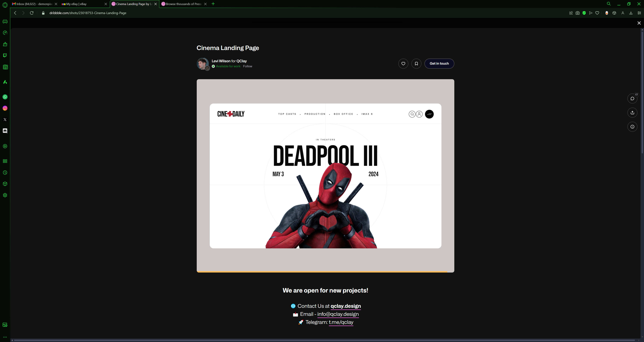Viewport: 644px width, 342px height.
Task: Reload the current Dribbble page
Action: coord(32,13)
